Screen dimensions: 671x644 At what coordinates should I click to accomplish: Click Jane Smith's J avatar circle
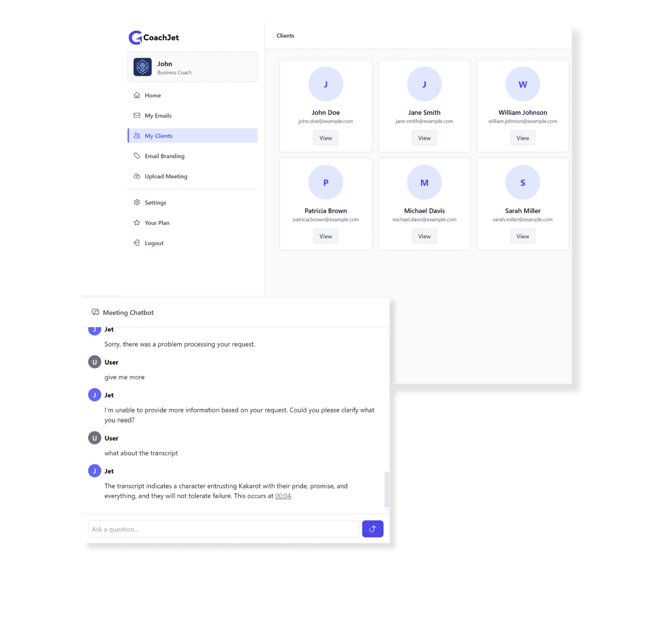point(424,84)
